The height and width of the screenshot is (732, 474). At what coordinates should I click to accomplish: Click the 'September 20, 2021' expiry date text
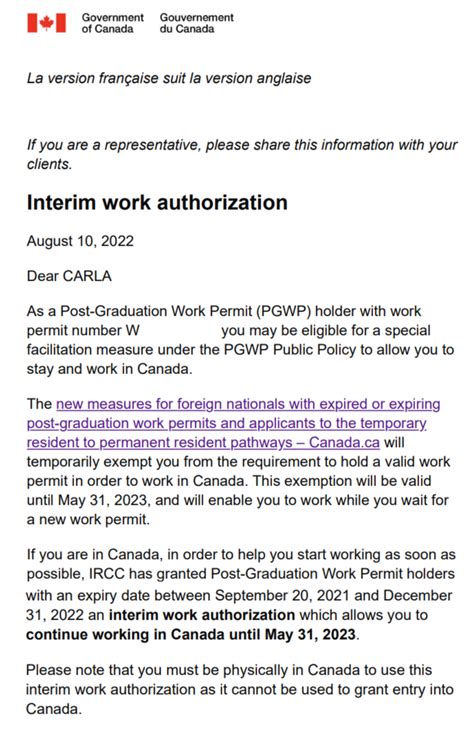click(282, 595)
